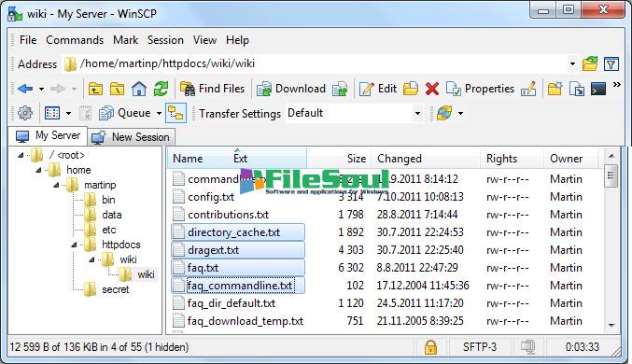This screenshot has width=632, height=364.
Task: Open the Help menu
Action: tap(237, 40)
